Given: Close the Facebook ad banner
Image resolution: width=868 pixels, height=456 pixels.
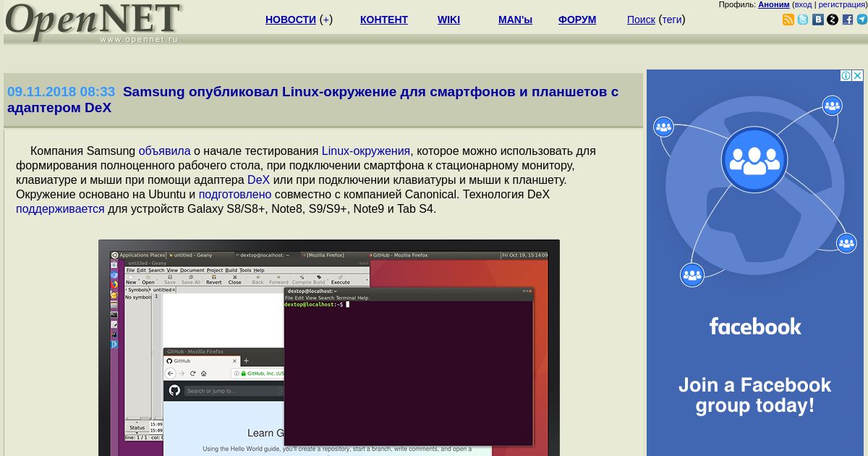Looking at the screenshot, I should tap(857, 75).
